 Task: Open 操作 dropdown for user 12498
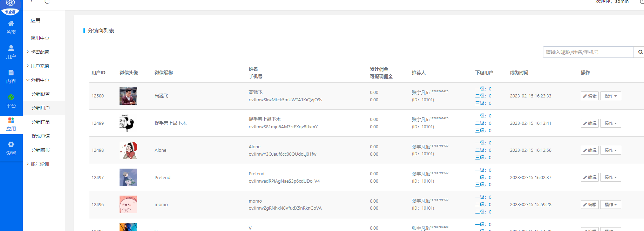point(611,150)
